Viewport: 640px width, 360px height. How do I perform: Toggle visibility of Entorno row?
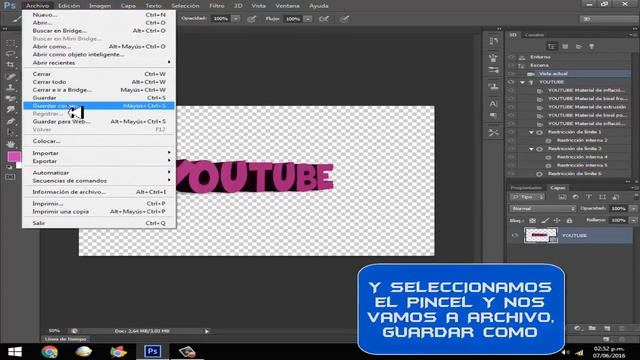click(x=511, y=57)
